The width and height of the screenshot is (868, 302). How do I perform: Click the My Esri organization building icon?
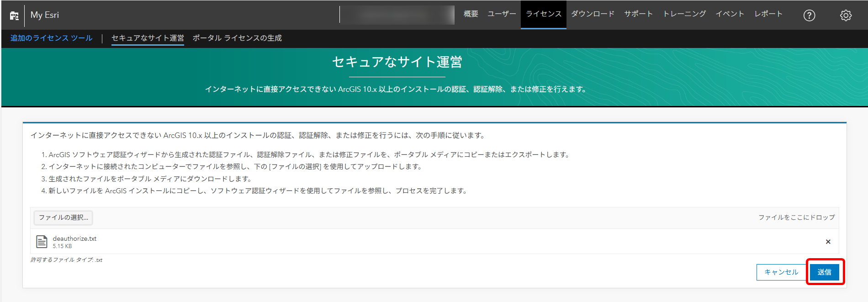click(14, 16)
